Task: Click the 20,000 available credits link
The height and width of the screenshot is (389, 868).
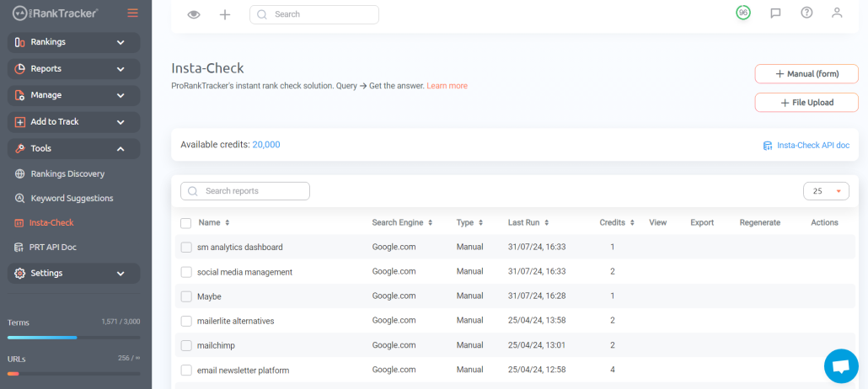Action: (266, 145)
